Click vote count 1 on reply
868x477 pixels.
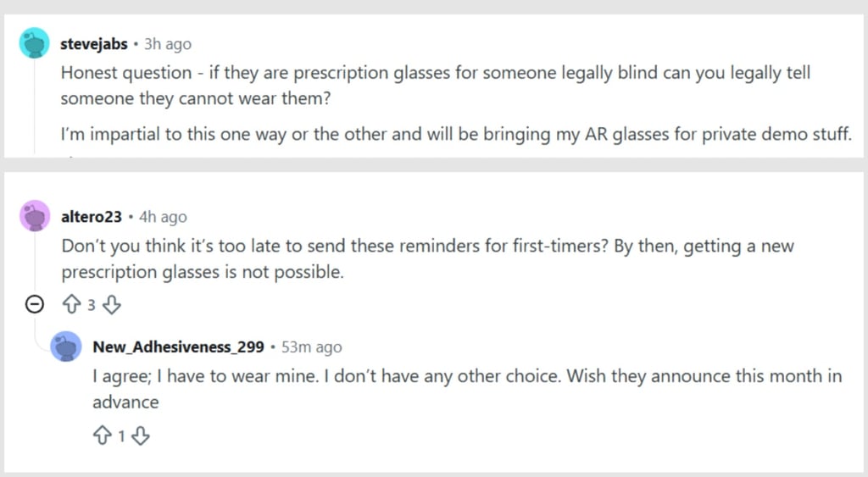pyautogui.click(x=121, y=436)
